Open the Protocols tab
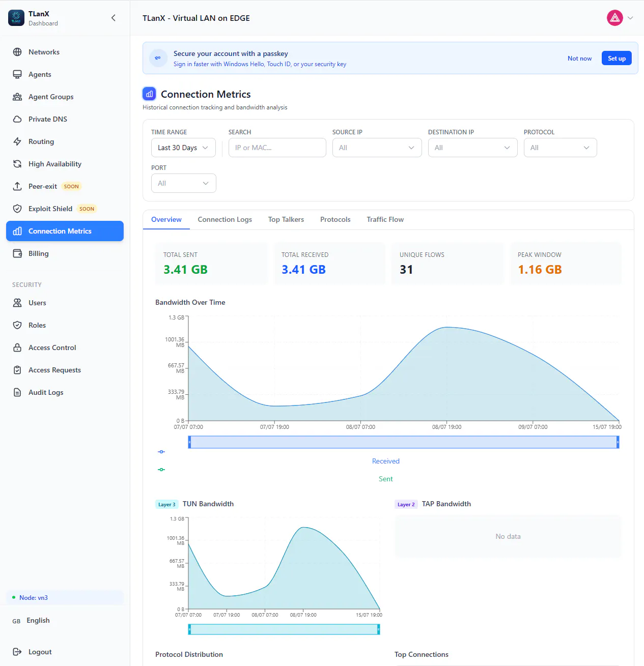The width and height of the screenshot is (644, 666). coord(335,219)
